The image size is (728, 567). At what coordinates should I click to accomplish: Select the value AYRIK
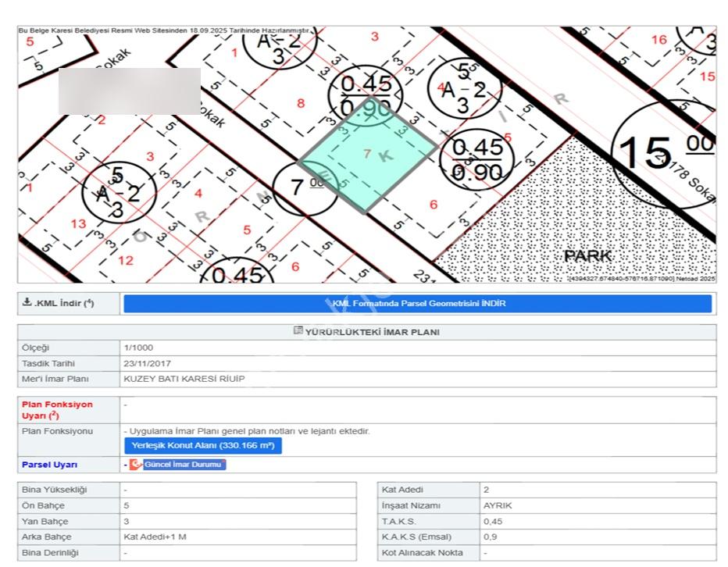tap(498, 506)
